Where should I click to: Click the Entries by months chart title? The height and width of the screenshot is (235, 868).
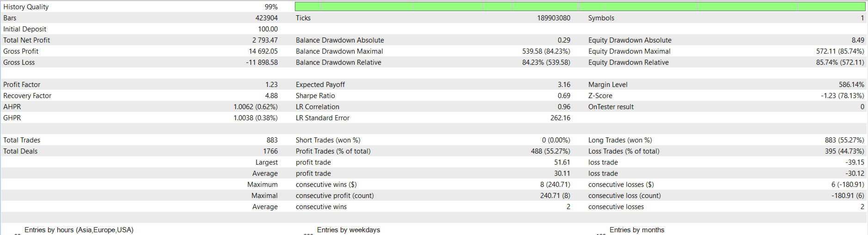636,230
